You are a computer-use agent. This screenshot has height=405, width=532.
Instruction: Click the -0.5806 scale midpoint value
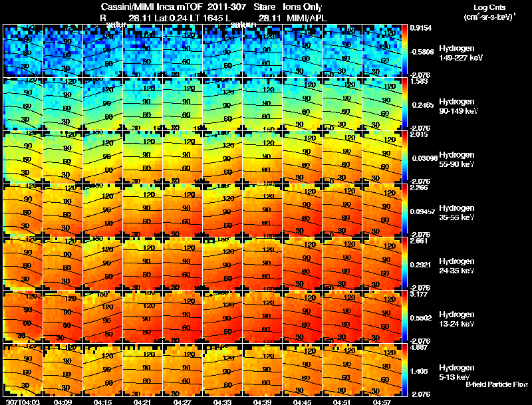(422, 52)
